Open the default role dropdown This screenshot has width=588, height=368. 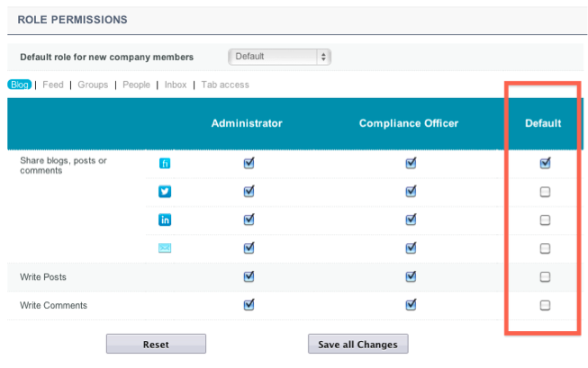(x=280, y=57)
